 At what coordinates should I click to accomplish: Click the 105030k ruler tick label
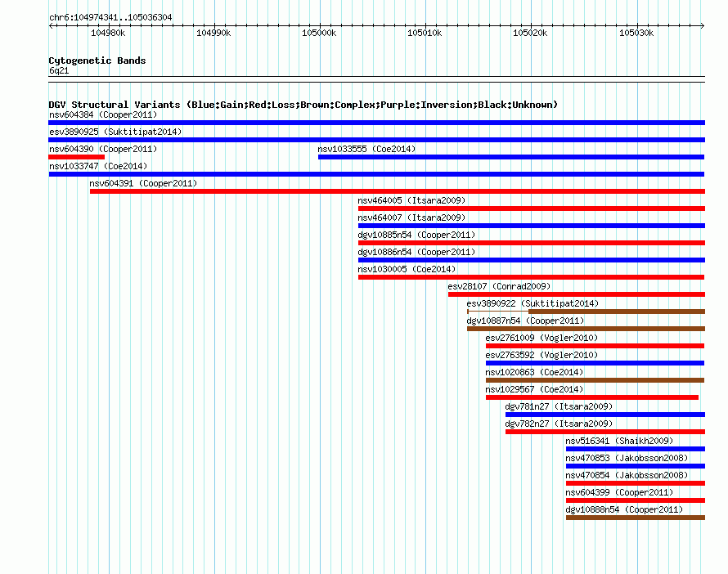pyautogui.click(x=636, y=33)
